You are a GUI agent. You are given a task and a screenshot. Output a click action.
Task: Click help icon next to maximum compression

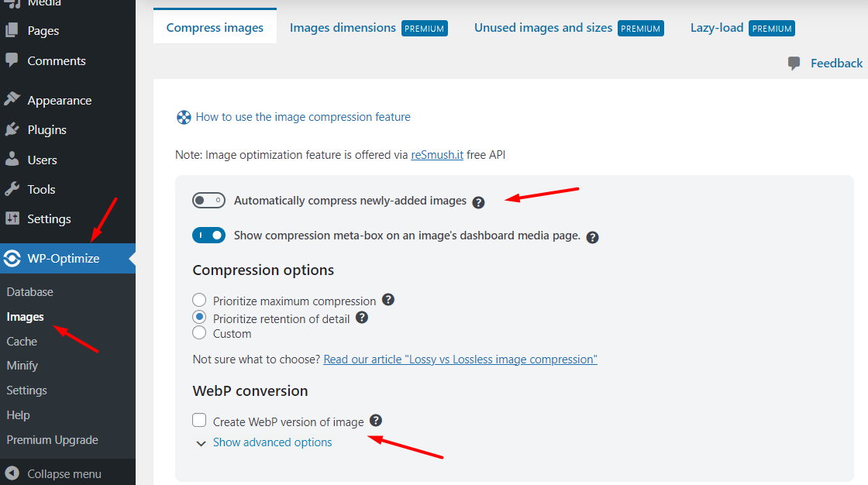pyautogui.click(x=388, y=300)
